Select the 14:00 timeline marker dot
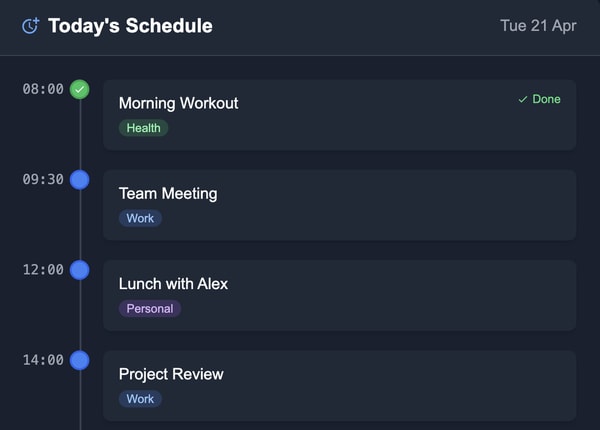Image resolution: width=600 pixels, height=430 pixels. click(80, 360)
